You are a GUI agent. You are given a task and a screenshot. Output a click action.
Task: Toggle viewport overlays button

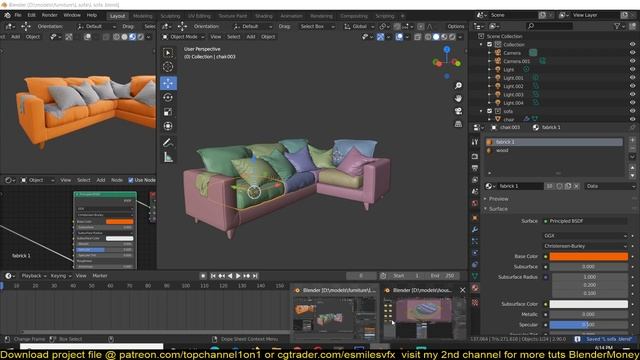[x=399, y=37]
